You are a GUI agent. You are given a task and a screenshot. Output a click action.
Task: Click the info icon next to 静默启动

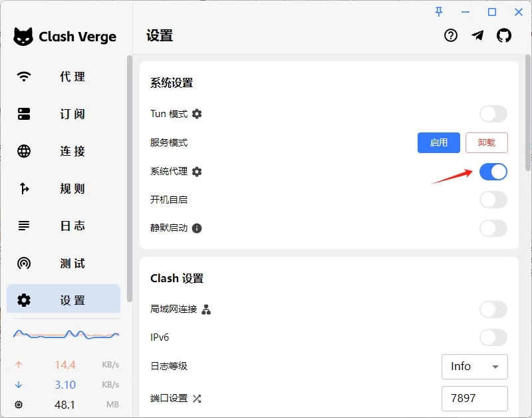click(x=197, y=228)
